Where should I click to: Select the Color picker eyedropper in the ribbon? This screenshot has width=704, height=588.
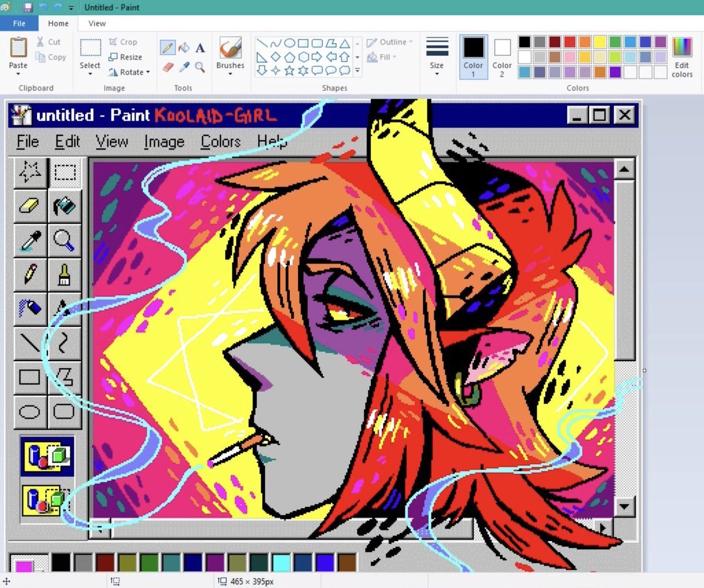tap(184, 67)
